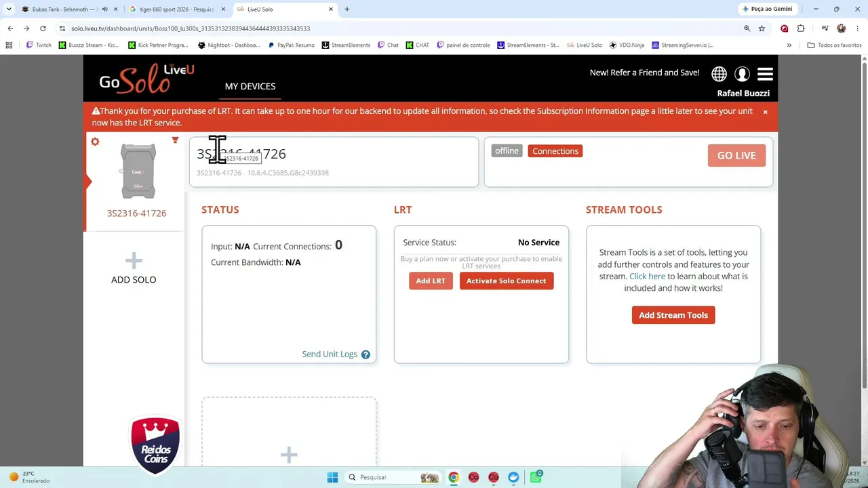Image resolution: width=868 pixels, height=488 pixels.
Task: Click the Add LRT button
Action: tap(431, 281)
